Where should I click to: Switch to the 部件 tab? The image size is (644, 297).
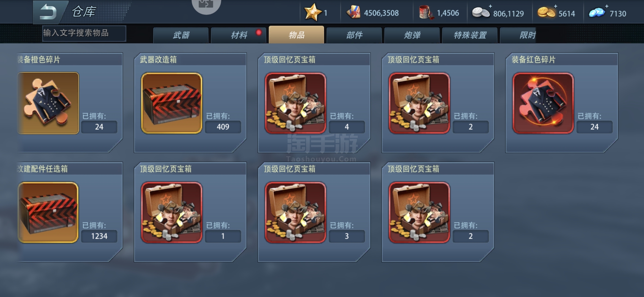(x=354, y=35)
